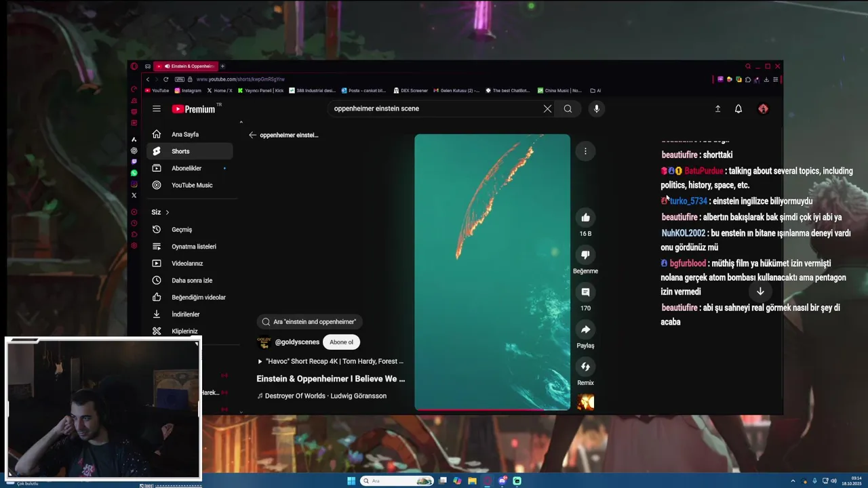The height and width of the screenshot is (488, 868).
Task: Open Twitch in Opera sidebar
Action: click(134, 162)
